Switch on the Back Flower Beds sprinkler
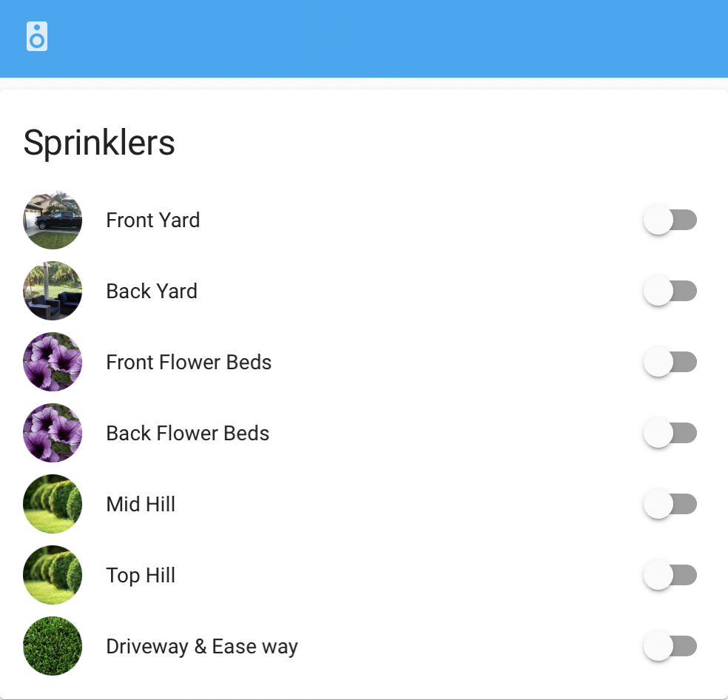The height and width of the screenshot is (700, 728). 670,434
